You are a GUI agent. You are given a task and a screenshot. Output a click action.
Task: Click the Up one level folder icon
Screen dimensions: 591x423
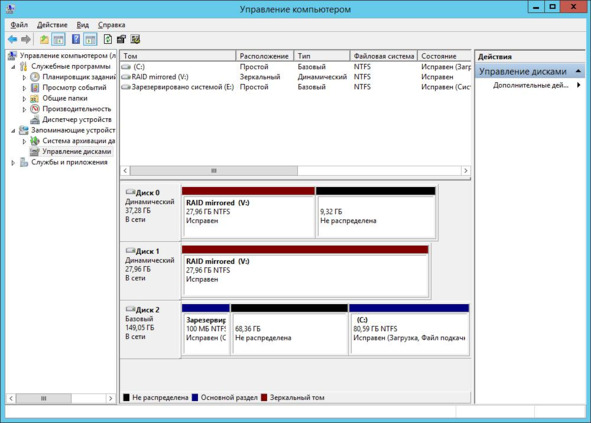point(44,39)
